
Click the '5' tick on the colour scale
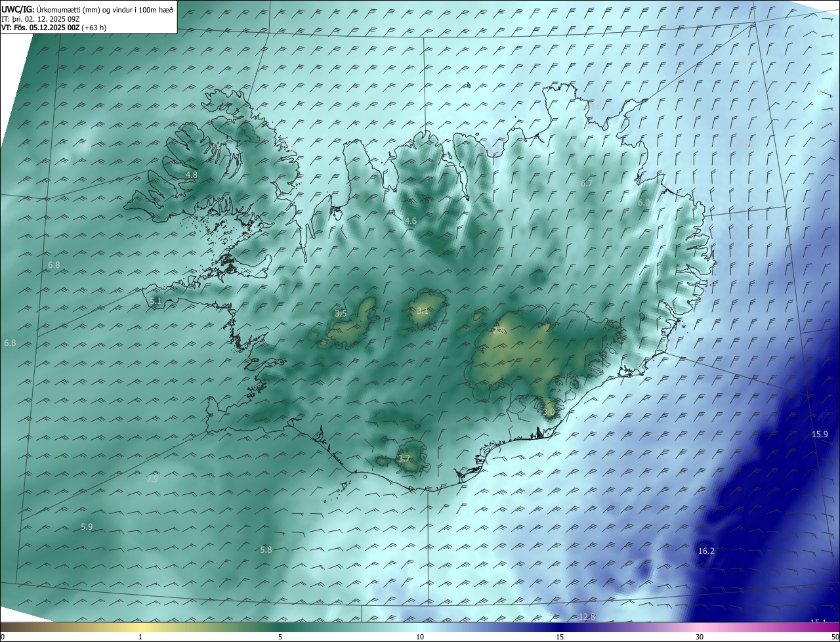click(280, 637)
